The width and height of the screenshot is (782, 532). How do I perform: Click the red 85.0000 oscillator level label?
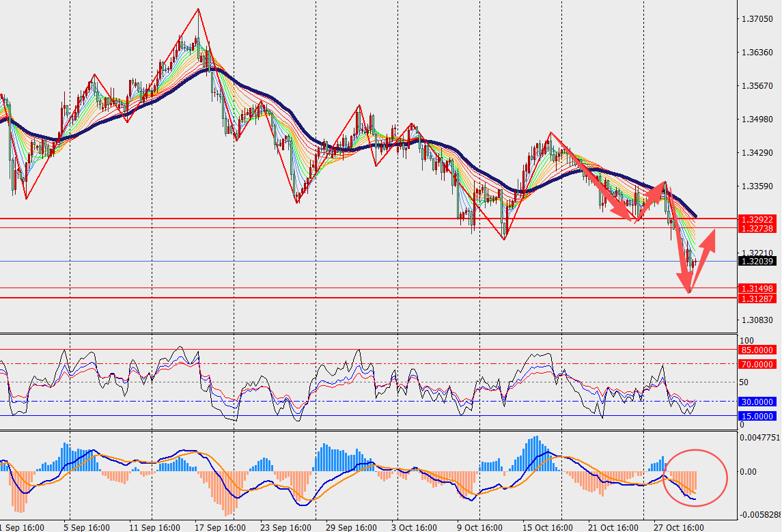click(x=757, y=350)
